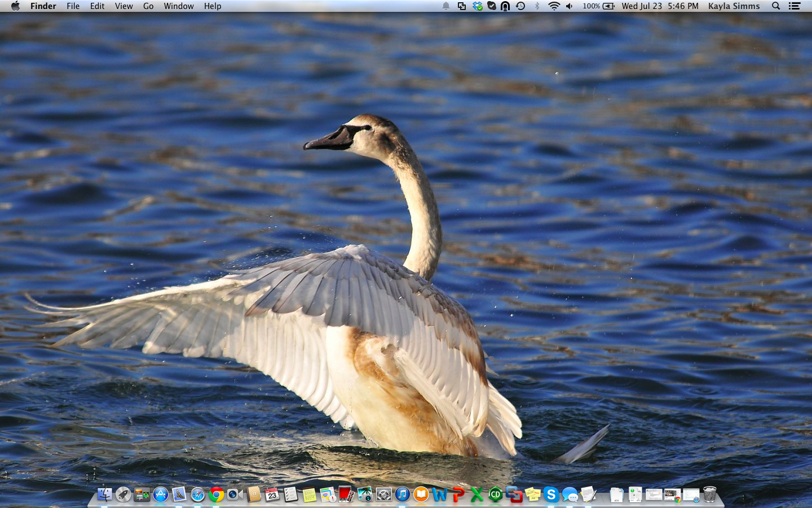Image resolution: width=812 pixels, height=508 pixels.
Task: Launch VMware Fusion from the Dock
Action: point(514,495)
